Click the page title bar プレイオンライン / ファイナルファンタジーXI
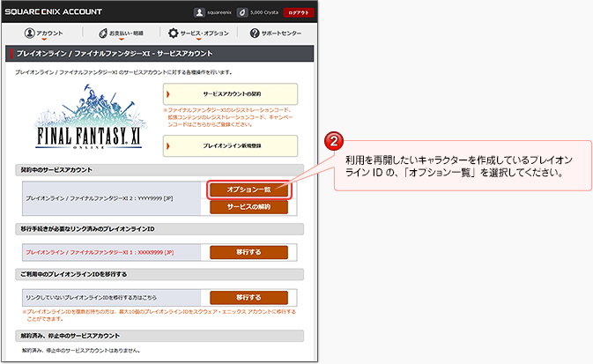 coord(159,54)
